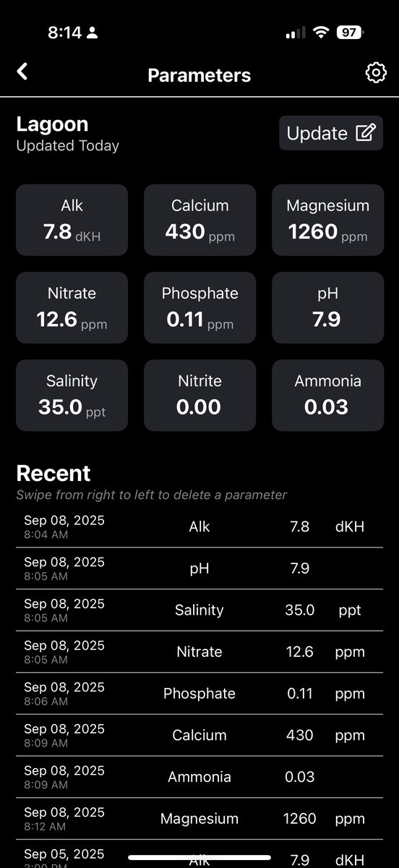Open the Alk 7.8 dKH tile

pyautogui.click(x=72, y=220)
